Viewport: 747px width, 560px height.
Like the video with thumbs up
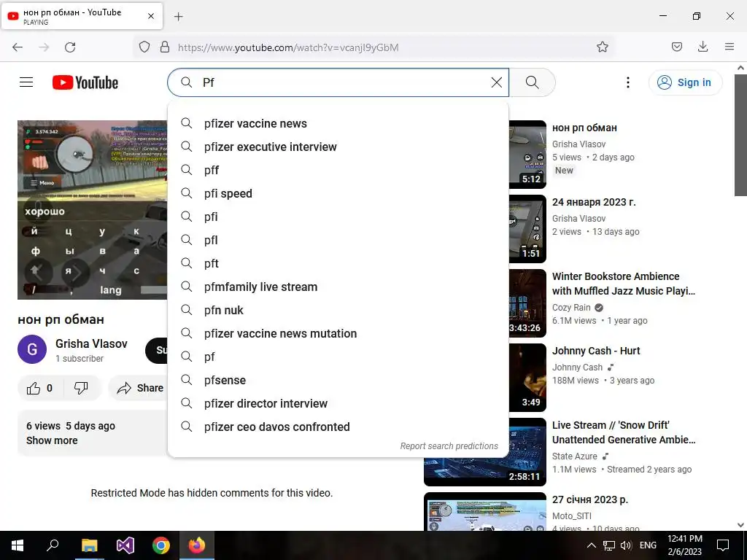click(40, 388)
